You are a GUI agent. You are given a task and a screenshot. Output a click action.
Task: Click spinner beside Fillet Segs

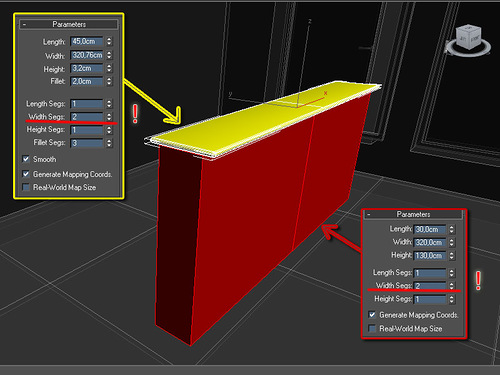(x=109, y=143)
